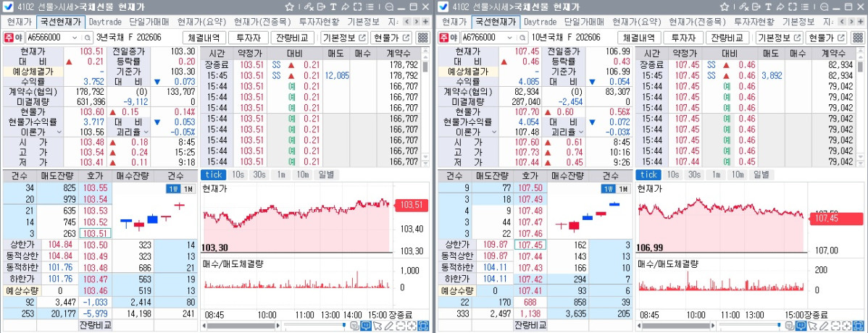
Task: Toggle 1W candle button in right window
Action: point(608,189)
